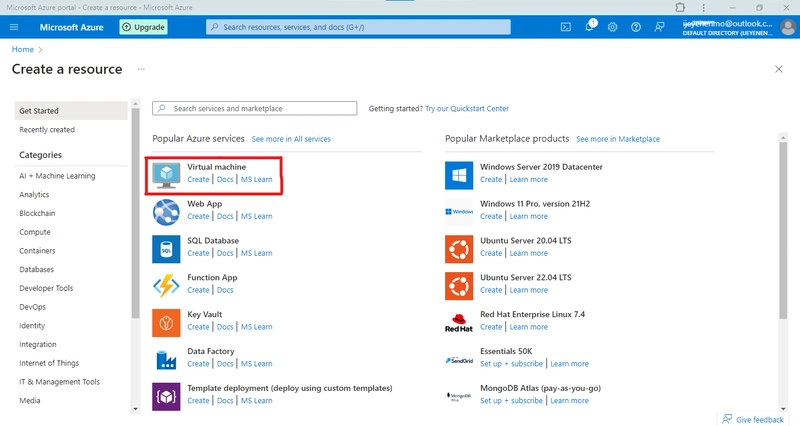Open the Containers category

click(37, 250)
